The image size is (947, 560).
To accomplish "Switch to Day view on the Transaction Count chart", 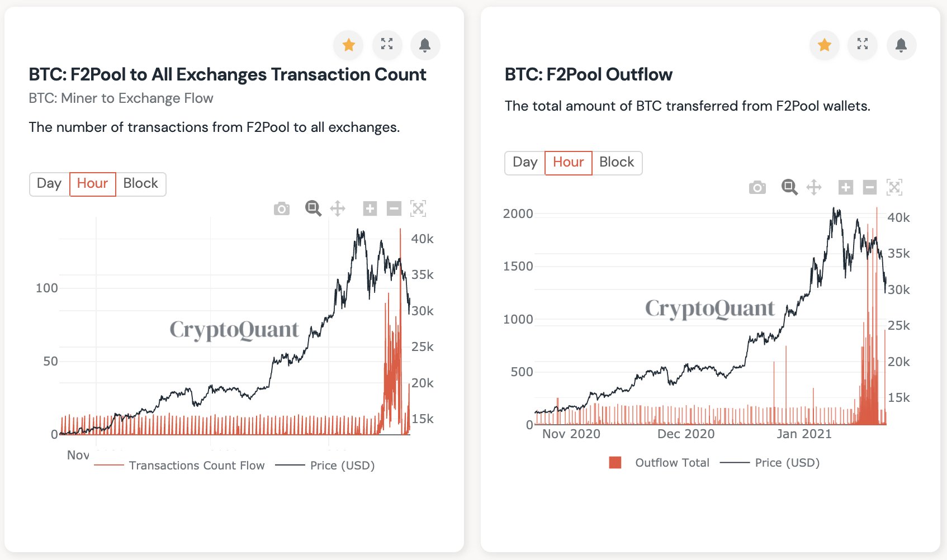I will click(49, 184).
